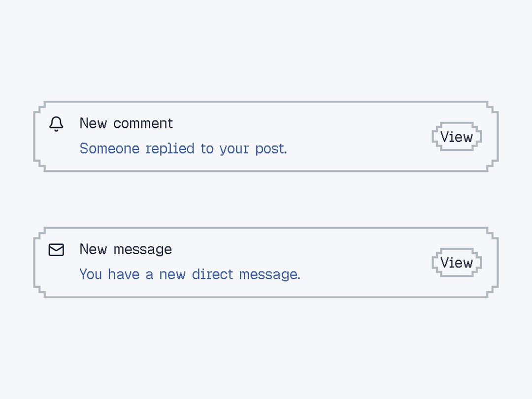Select the bottom notification's View button
This screenshot has width=532, height=399.
coord(457,263)
